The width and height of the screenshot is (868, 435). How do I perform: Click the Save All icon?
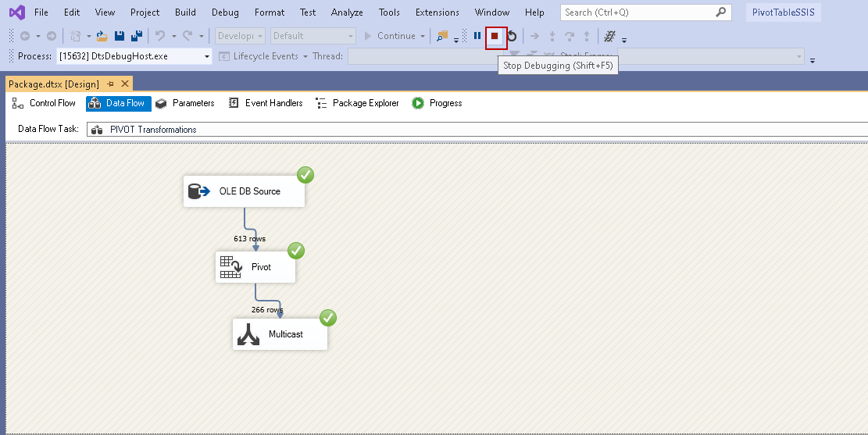coord(137,36)
